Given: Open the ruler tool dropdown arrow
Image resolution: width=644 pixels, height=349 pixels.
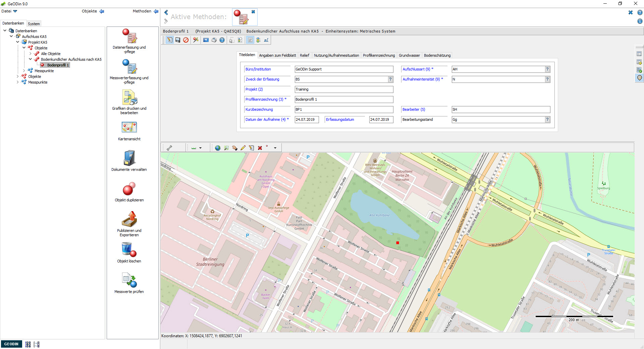Looking at the screenshot, I should (x=201, y=148).
